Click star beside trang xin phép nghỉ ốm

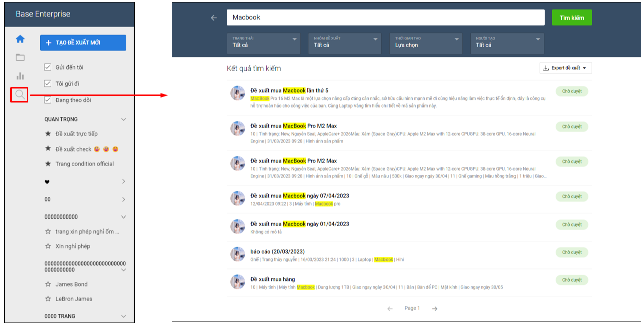(48, 232)
